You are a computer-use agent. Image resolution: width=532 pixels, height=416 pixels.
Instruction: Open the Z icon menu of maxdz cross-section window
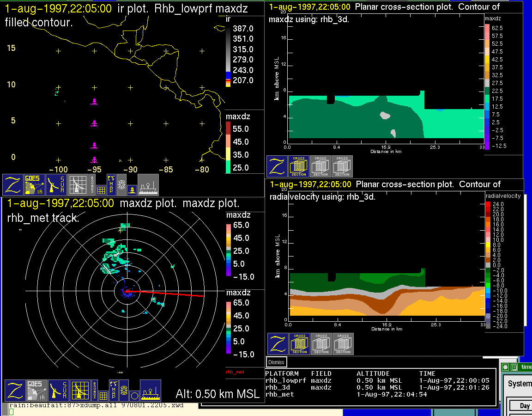point(277,166)
